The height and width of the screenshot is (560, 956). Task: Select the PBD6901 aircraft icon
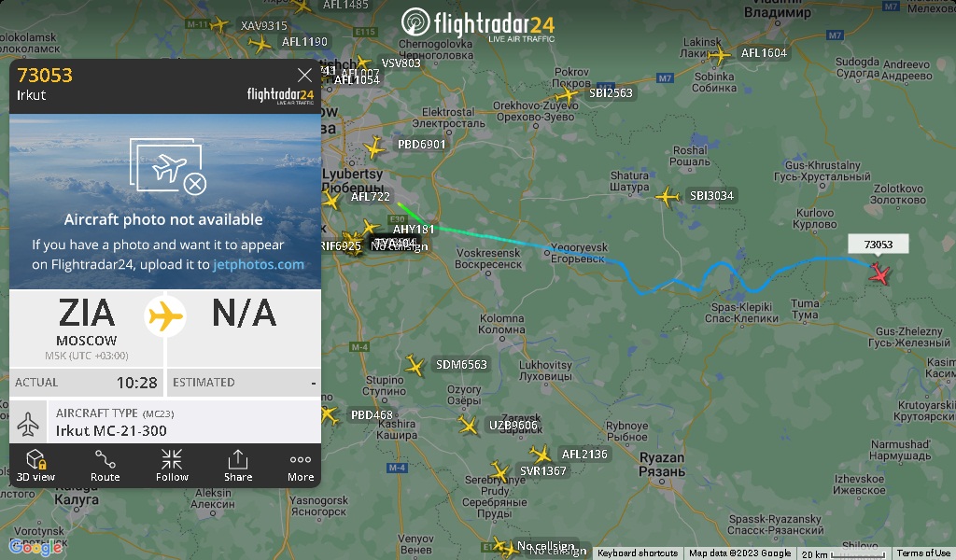(374, 147)
